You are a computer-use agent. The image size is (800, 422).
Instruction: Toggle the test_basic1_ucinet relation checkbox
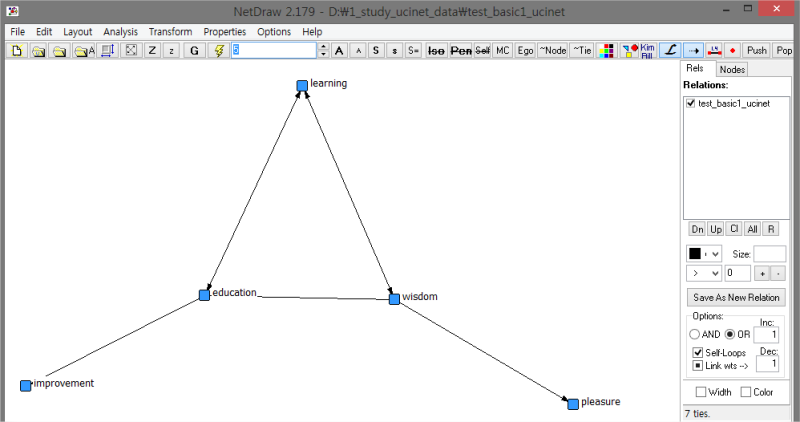pos(691,103)
